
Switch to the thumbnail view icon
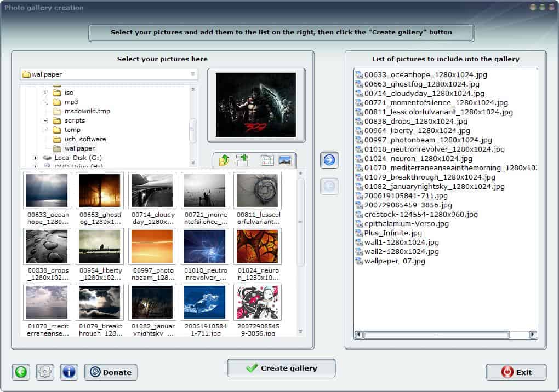coord(284,160)
